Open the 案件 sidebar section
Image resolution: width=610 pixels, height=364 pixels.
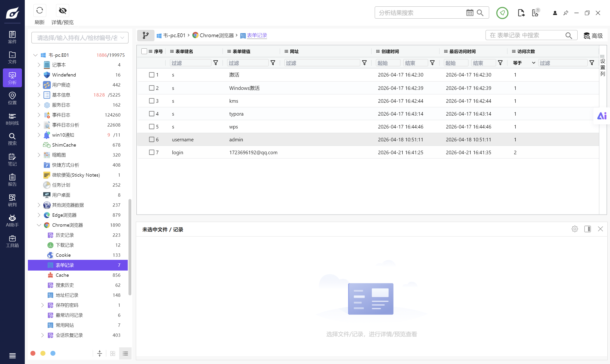[12, 37]
